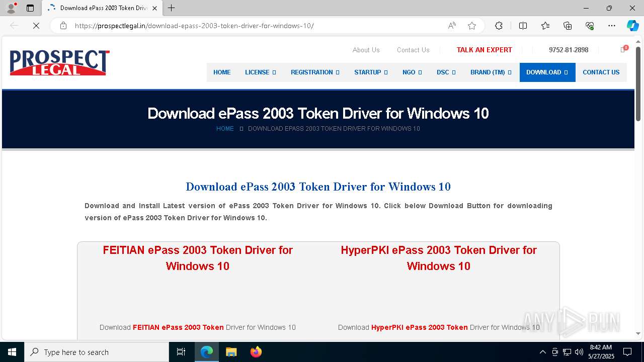Viewport: 644px width, 362px height.
Task: Expand the REGISTRATION menu
Action: click(x=315, y=72)
